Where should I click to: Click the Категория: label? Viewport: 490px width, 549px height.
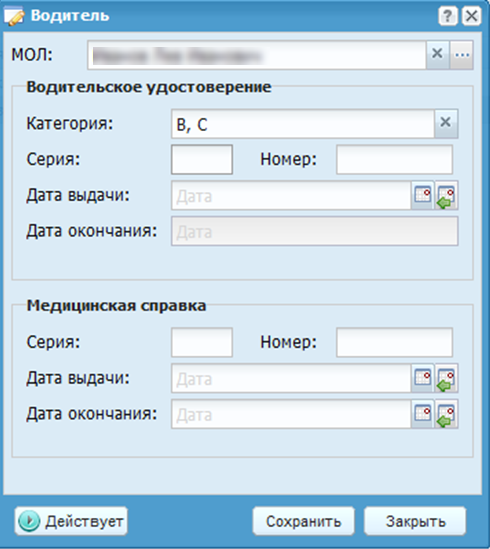(x=70, y=123)
